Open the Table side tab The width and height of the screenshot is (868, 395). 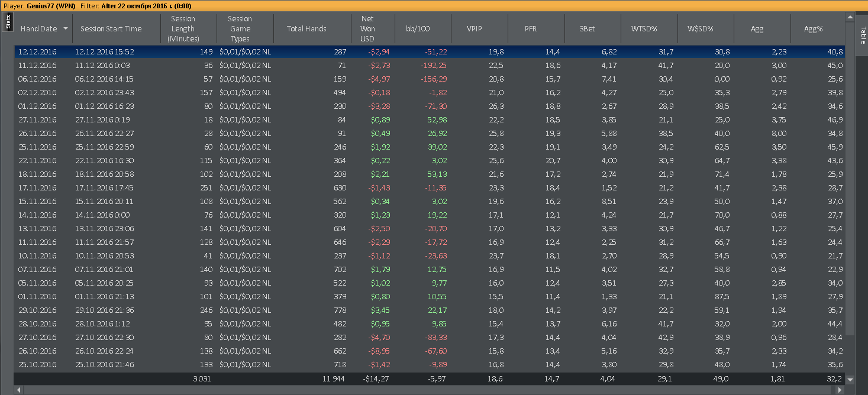click(x=863, y=35)
